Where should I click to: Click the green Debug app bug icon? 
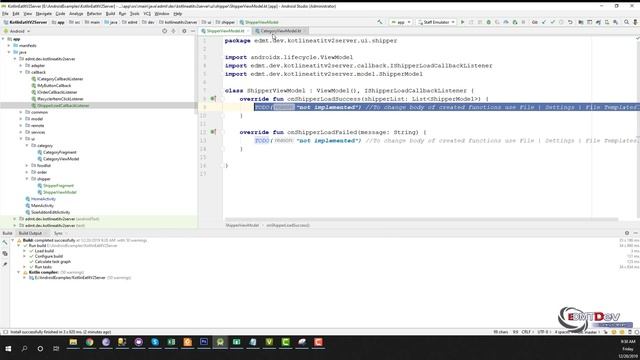[x=489, y=22]
